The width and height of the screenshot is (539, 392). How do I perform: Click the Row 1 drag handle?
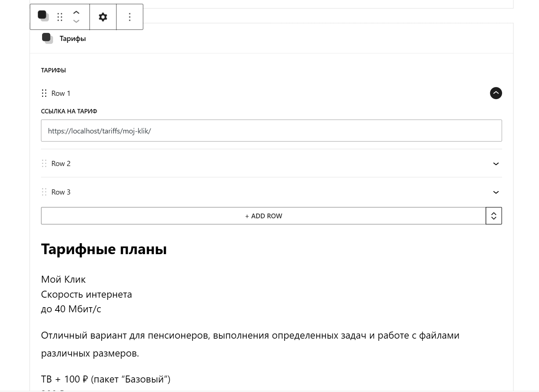pyautogui.click(x=44, y=93)
